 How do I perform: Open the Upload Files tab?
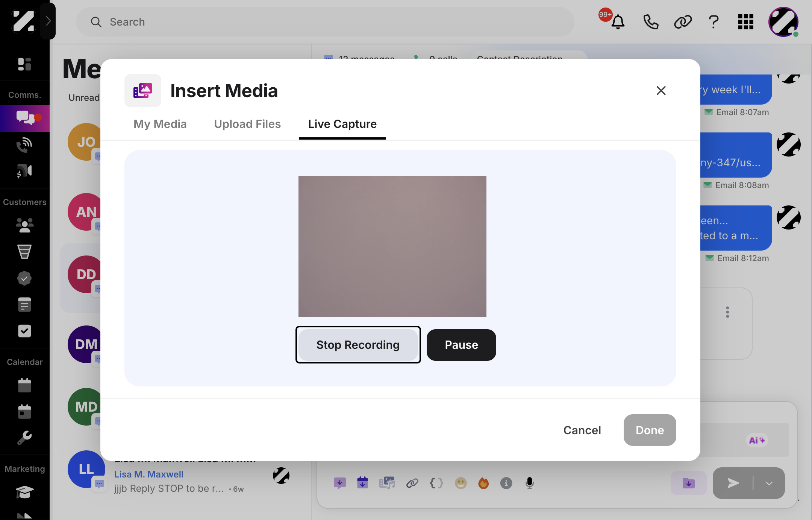pos(247,124)
